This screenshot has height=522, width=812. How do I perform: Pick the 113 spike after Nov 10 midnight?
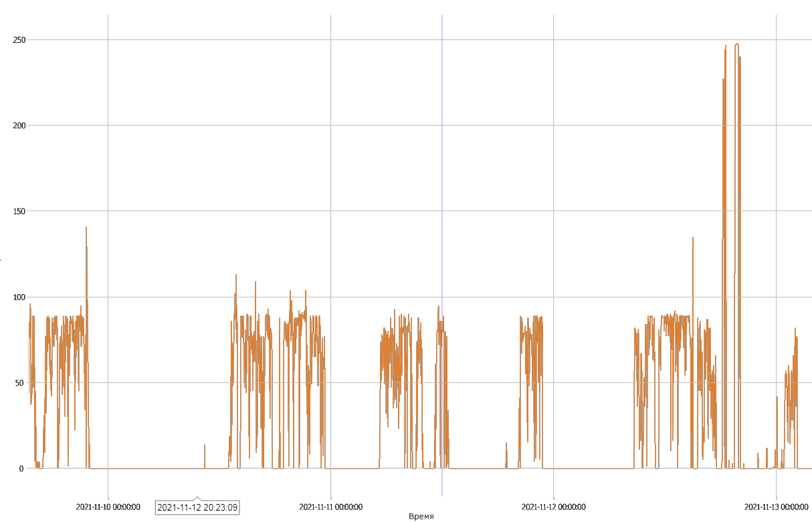click(235, 276)
